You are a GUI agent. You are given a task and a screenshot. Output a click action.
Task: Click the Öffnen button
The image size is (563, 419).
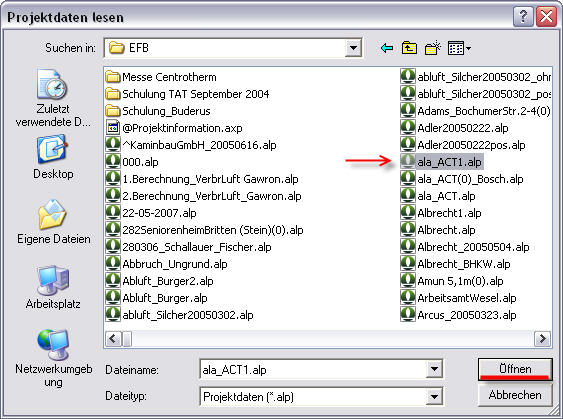[515, 369]
